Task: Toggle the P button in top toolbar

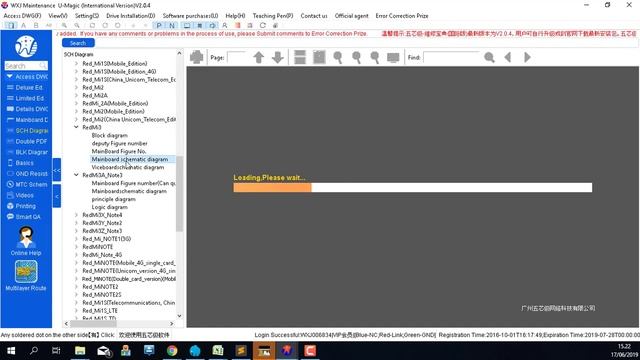Action: click(159, 25)
